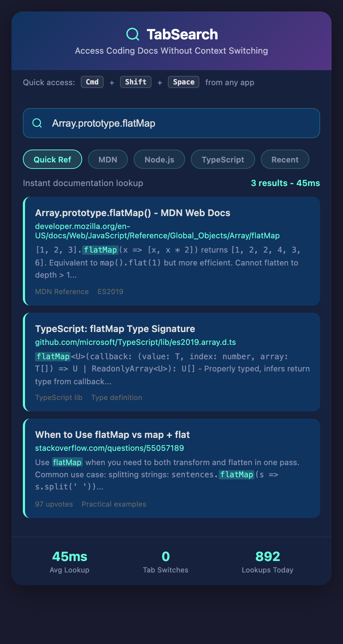This screenshot has width=343, height=644.
Task: Select the Node.js documentation source
Action: [159, 160]
